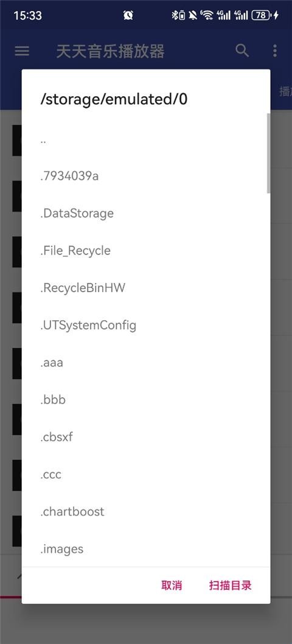The image size is (292, 644).
Task: Open the hamburger navigation menu
Action: click(22, 51)
